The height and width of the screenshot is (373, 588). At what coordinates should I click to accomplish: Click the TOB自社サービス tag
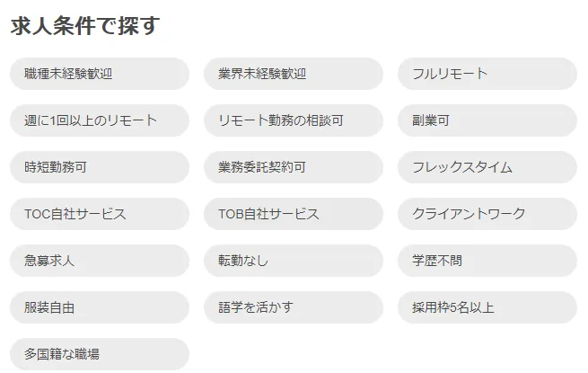point(294,214)
